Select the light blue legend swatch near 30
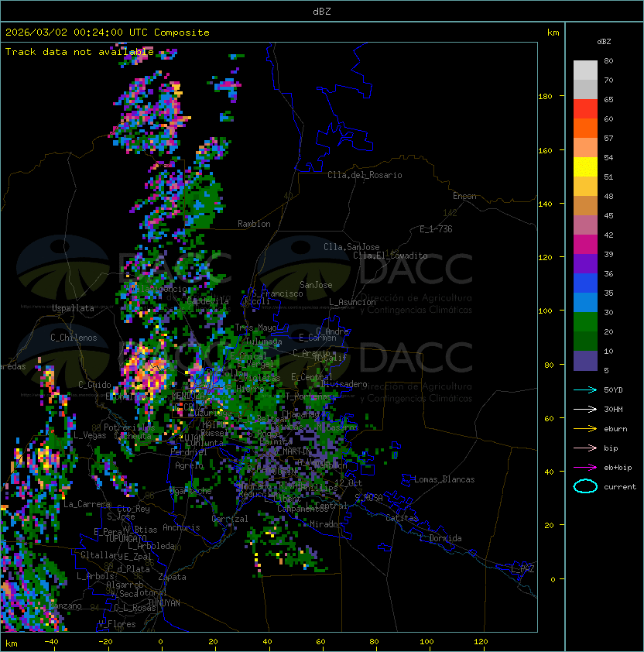This screenshot has height=652, width=644. point(585,302)
